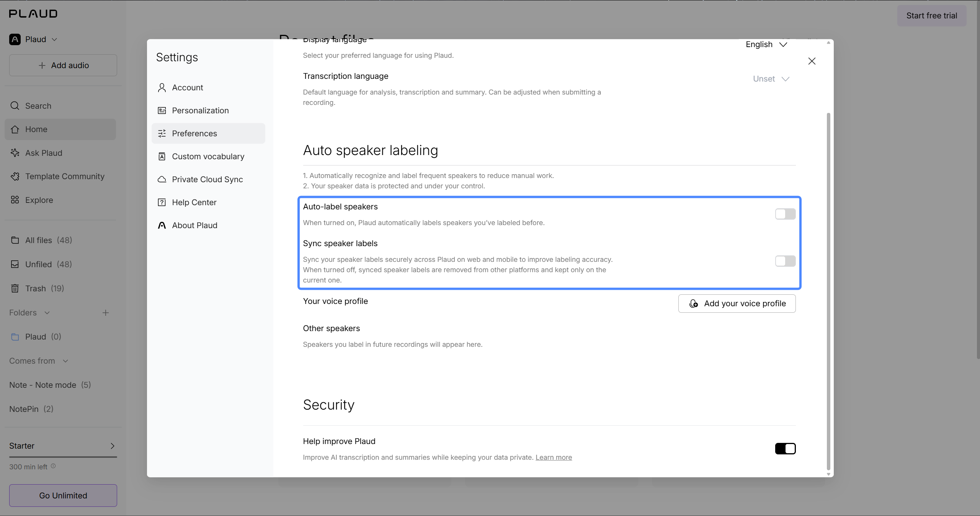This screenshot has height=516, width=980.
Task: Open the Display language English dropdown
Action: tap(766, 44)
